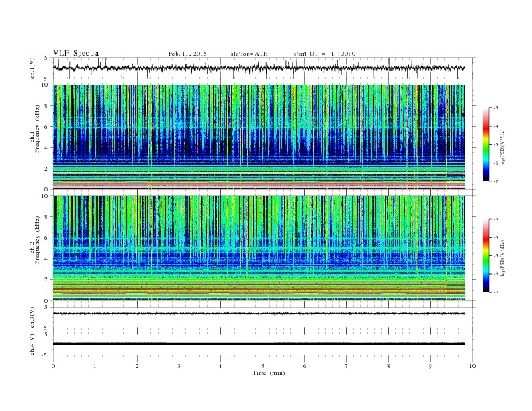Click the ch.1 'Frequency (kHz)' axis label
The width and height of the screenshot is (532, 411).
[x=38, y=129]
